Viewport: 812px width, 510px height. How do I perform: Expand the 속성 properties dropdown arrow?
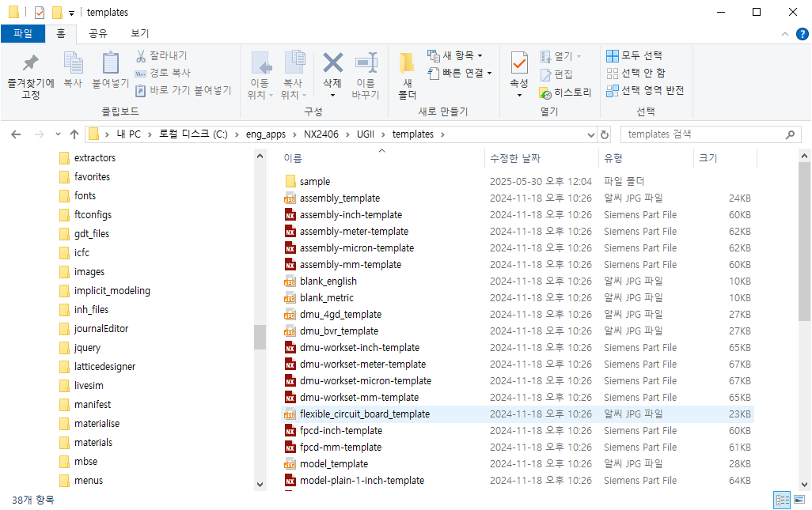519,95
